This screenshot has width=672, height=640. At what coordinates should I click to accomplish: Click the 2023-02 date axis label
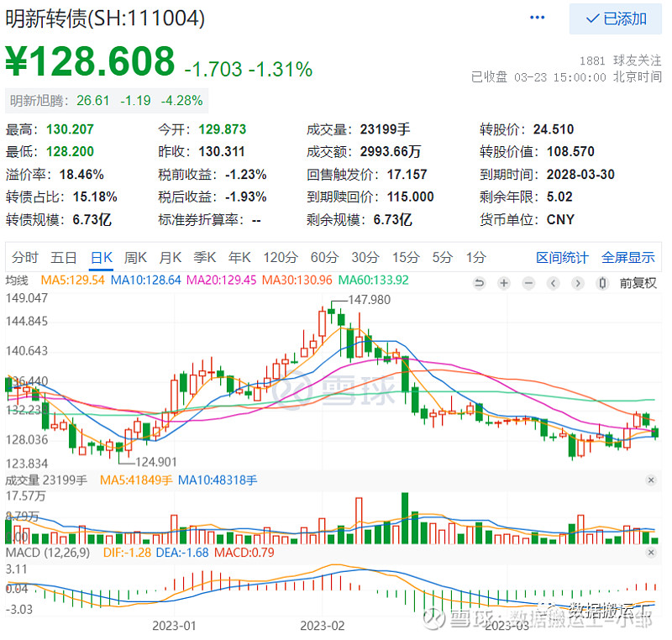point(323,626)
